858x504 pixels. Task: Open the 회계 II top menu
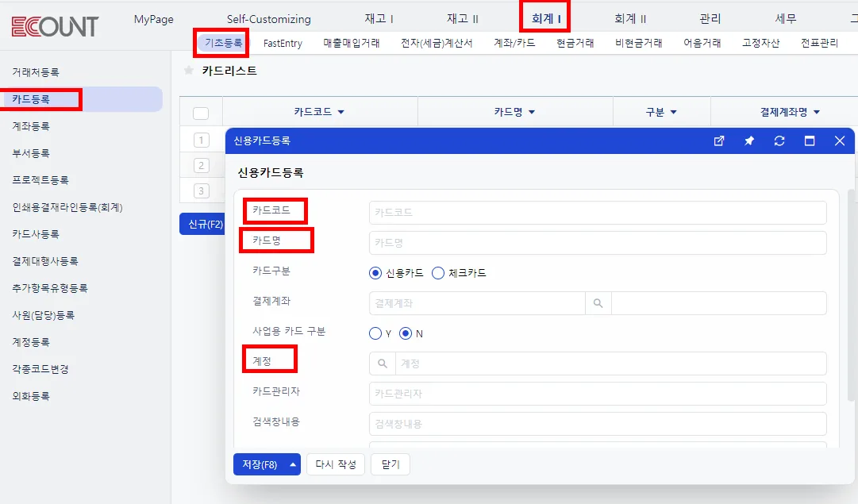(630, 18)
